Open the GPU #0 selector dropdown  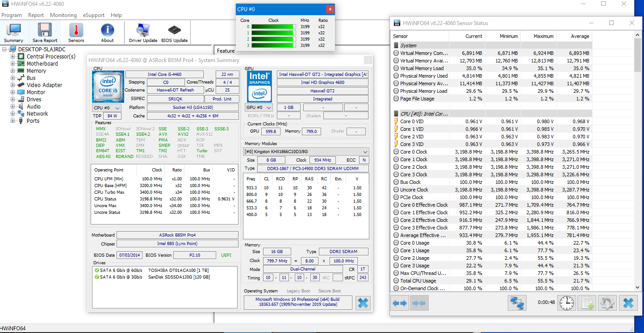[x=259, y=108]
